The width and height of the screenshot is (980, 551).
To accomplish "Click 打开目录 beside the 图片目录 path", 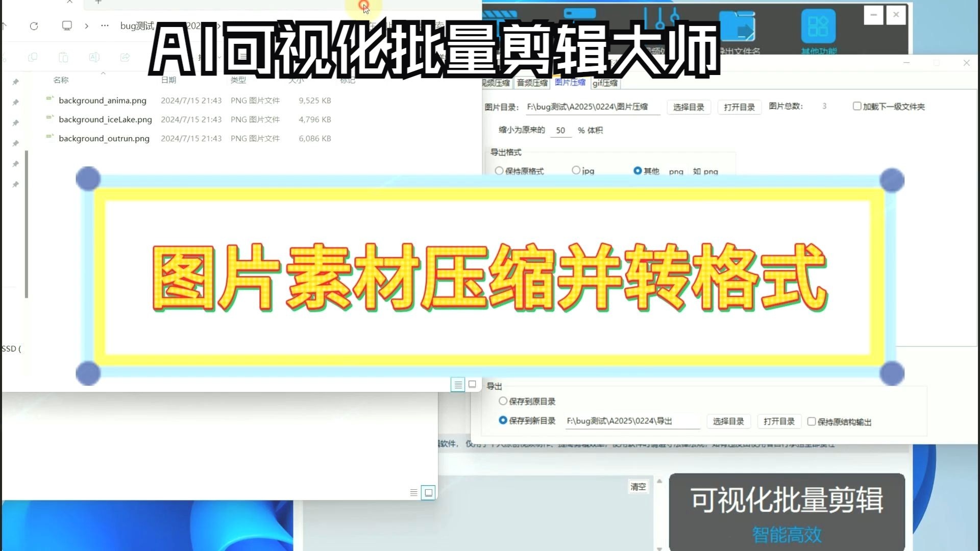I will pos(739,107).
